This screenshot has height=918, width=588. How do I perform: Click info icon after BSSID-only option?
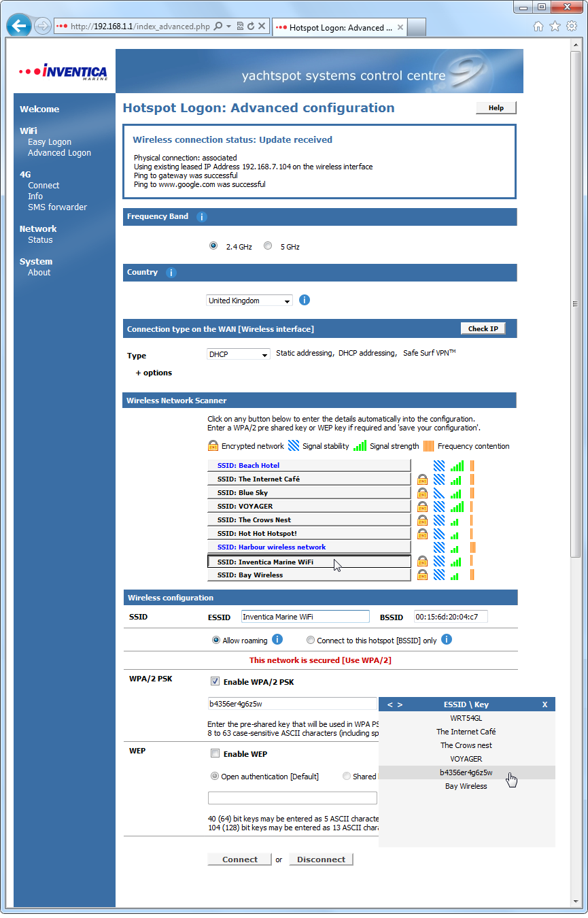click(447, 640)
